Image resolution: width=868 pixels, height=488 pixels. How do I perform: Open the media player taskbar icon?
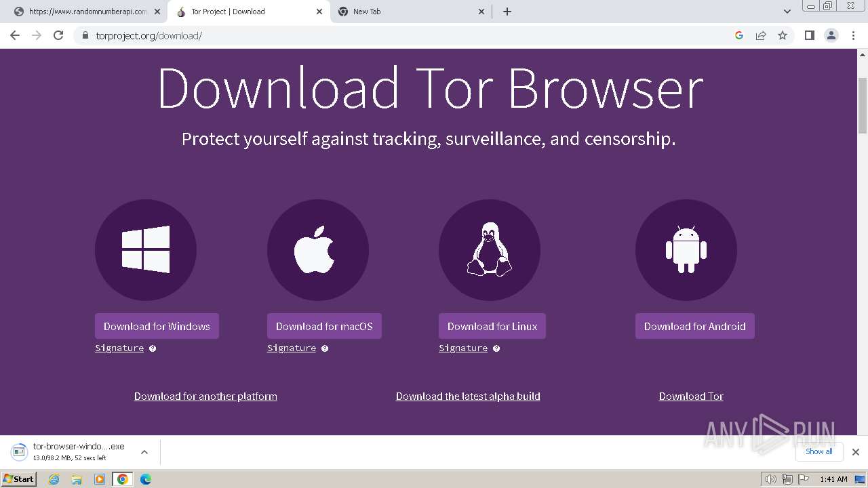(x=100, y=479)
